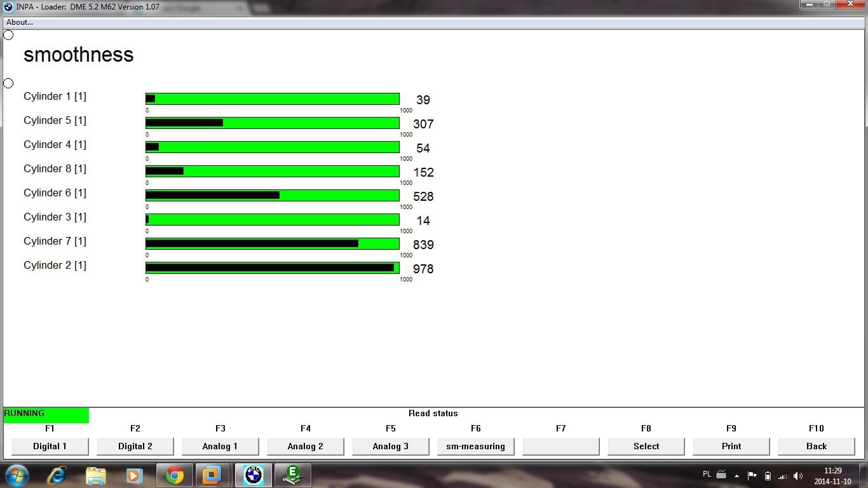Select the radio circle above Cylinder 1
The image size is (868, 488).
coord(8,83)
